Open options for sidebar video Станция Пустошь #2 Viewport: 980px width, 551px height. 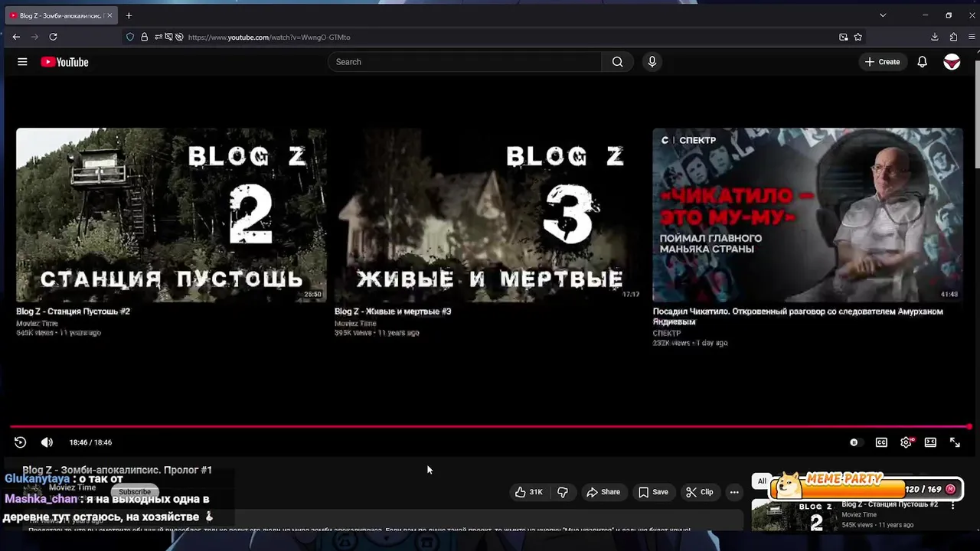[953, 505]
